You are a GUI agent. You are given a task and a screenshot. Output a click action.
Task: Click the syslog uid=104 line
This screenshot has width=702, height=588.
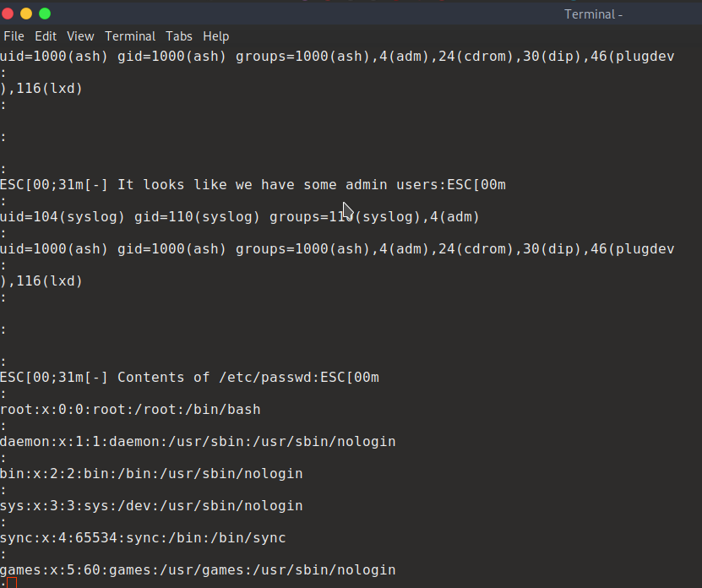[x=240, y=217]
